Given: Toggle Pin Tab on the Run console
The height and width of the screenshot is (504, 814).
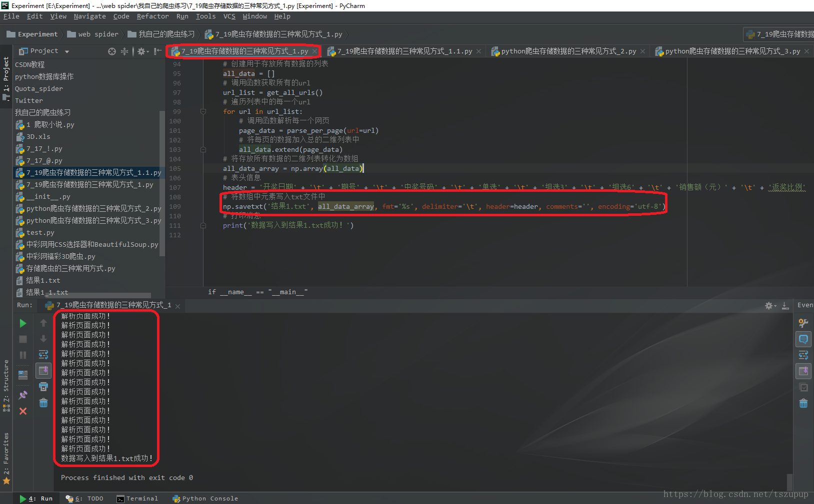Looking at the screenshot, I should 22,395.
